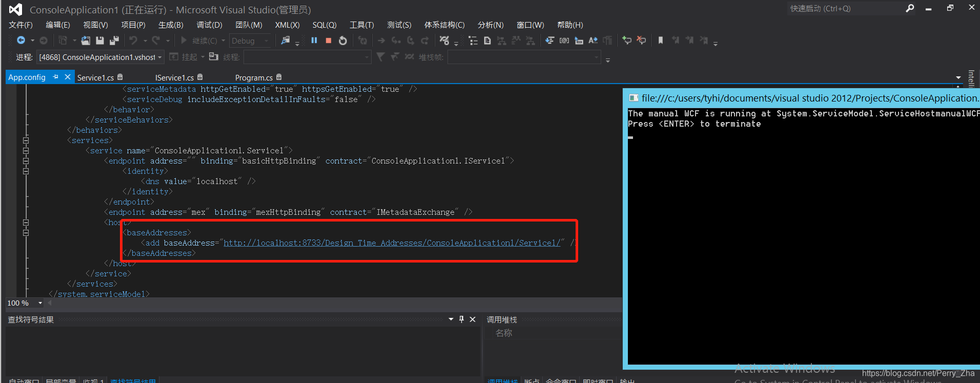Collapse the services XML node
The width and height of the screenshot is (980, 383).
(x=26, y=140)
